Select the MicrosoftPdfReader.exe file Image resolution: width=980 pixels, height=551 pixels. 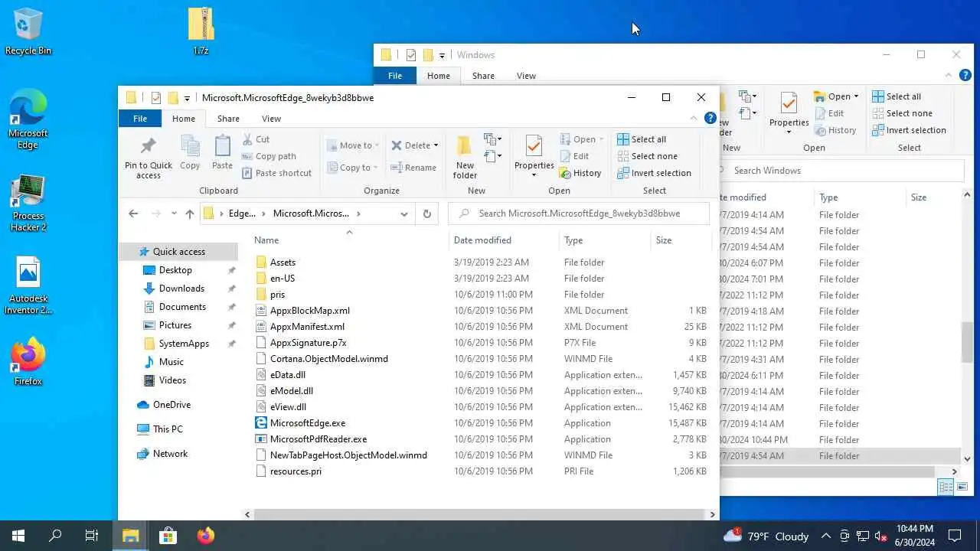(318, 439)
